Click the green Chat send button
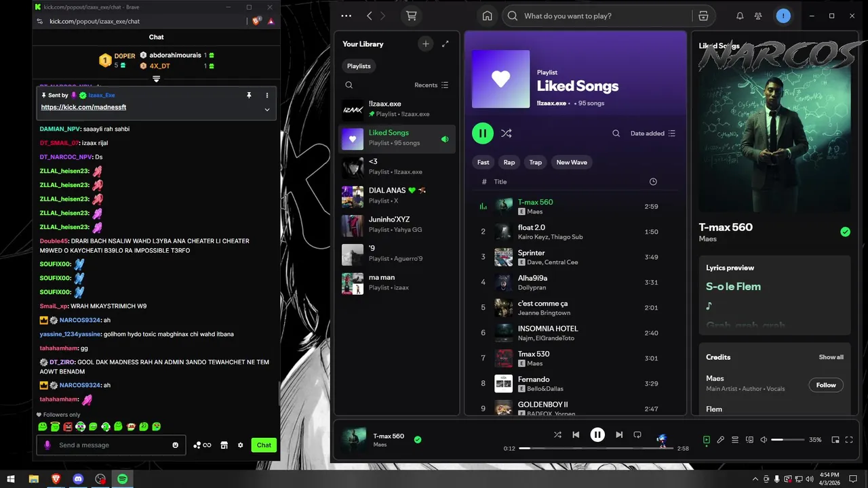Image resolution: width=868 pixels, height=488 pixels. pos(264,445)
